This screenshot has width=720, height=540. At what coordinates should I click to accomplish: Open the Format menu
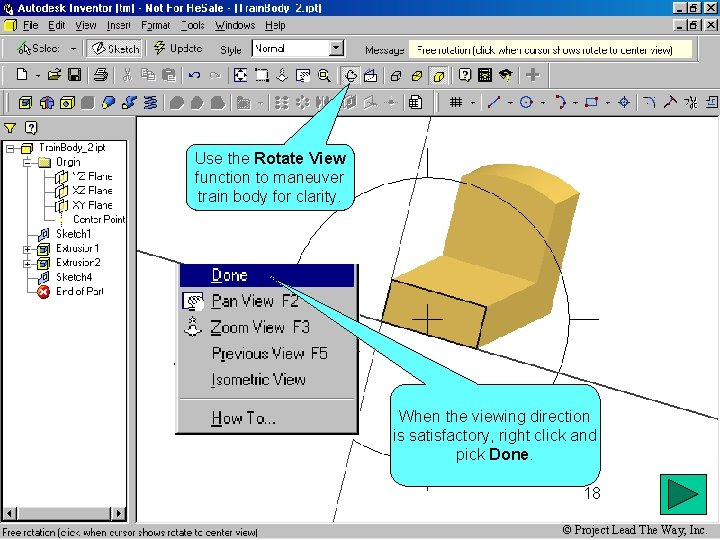click(x=155, y=25)
